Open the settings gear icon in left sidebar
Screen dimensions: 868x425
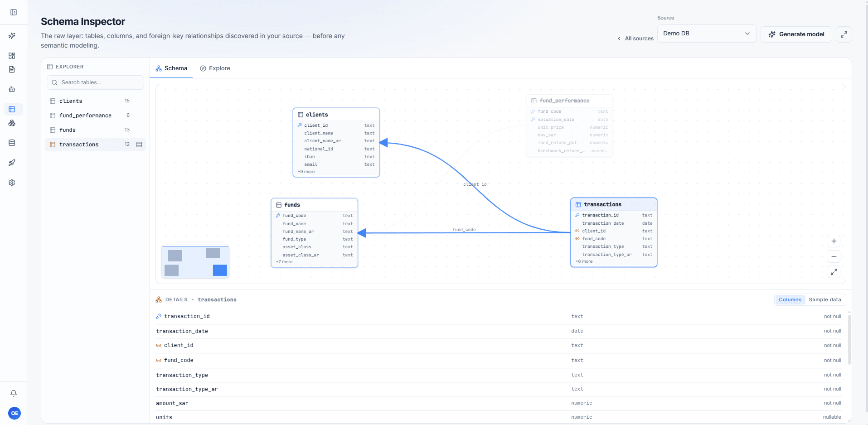click(x=12, y=183)
